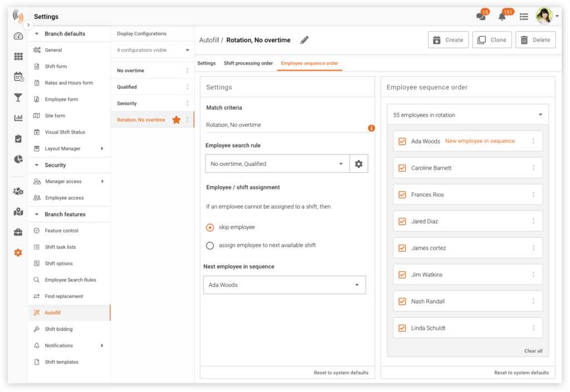Open the dashboard gauge icon in sidebar

click(18, 36)
